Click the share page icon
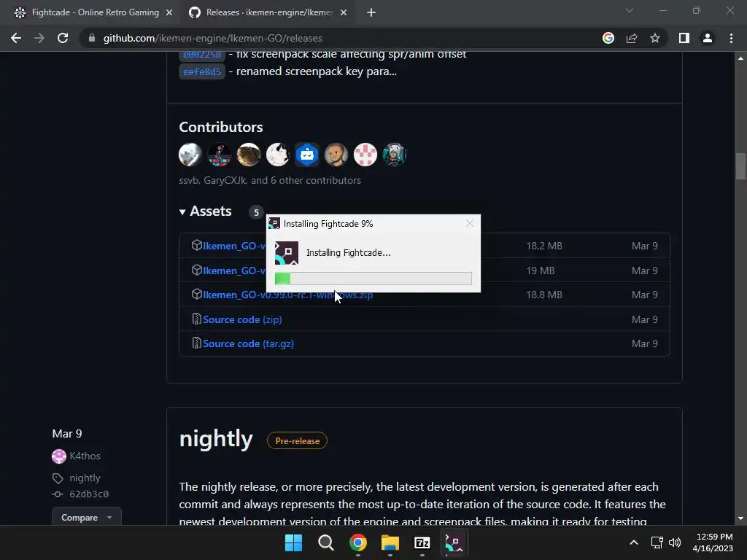The image size is (747, 560). point(632,38)
